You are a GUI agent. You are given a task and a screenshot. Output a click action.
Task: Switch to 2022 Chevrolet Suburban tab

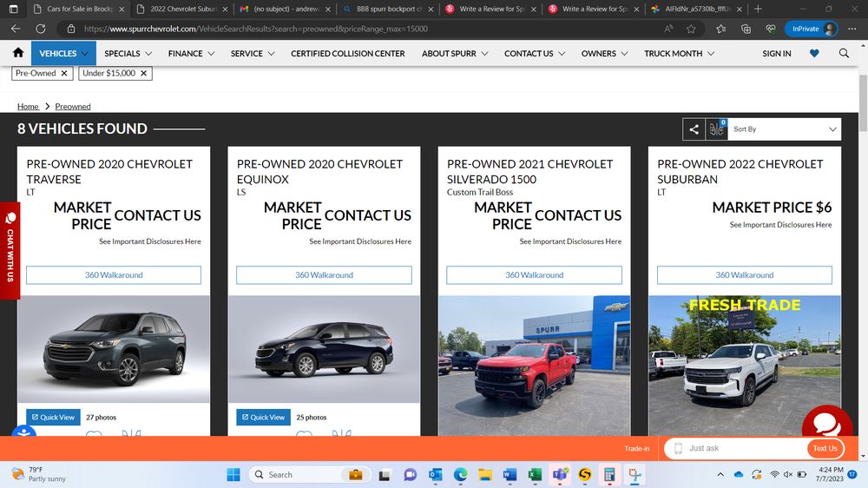tap(181, 9)
